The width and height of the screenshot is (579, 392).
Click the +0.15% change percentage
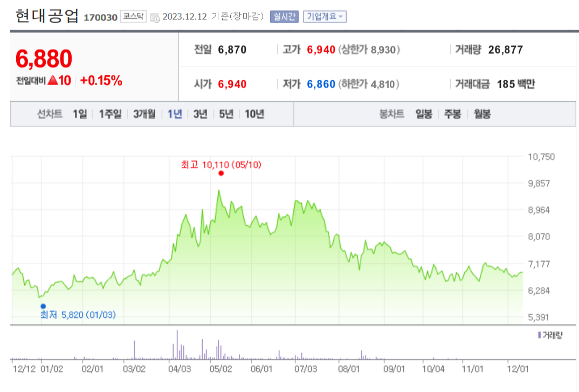101,80
